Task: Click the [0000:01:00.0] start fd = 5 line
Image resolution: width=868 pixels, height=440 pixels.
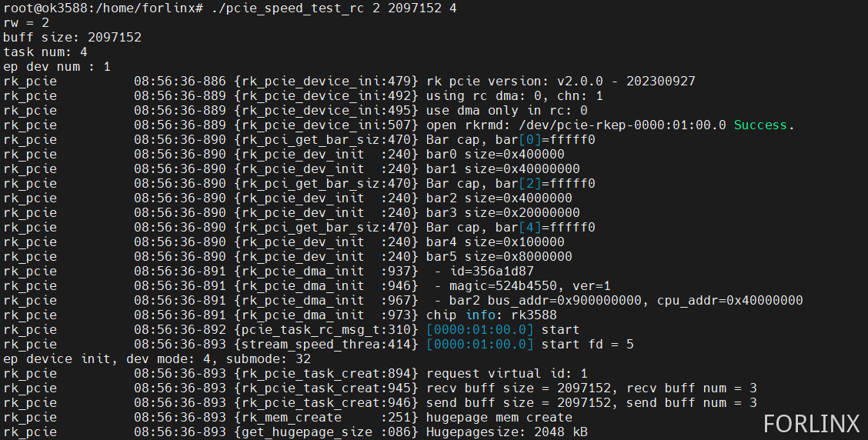Action: [529, 345]
